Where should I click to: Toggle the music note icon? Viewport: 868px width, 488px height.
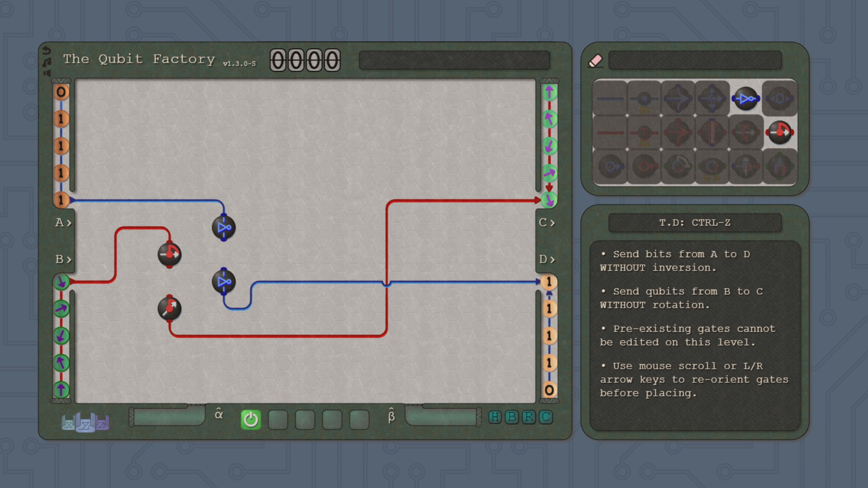[x=47, y=62]
